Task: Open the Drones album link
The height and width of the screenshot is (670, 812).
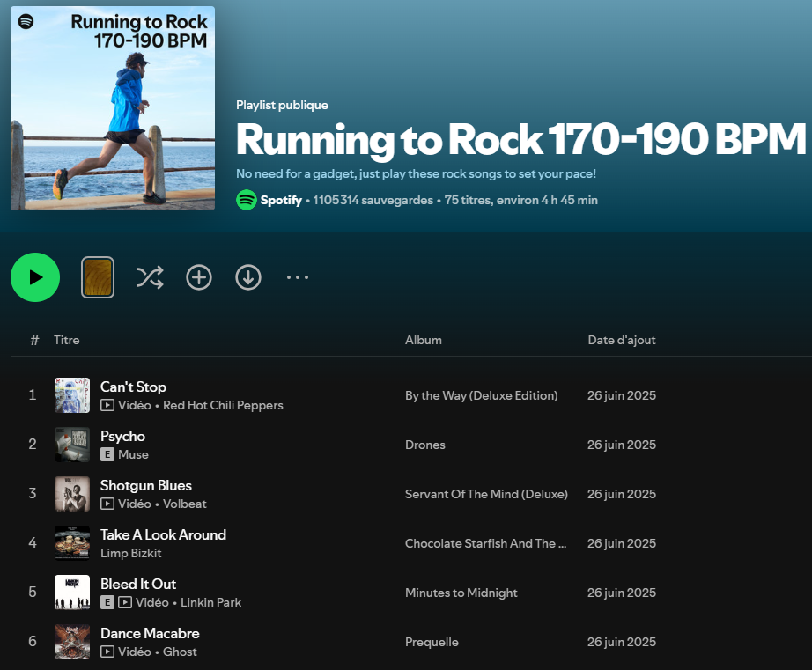Action: coord(425,445)
